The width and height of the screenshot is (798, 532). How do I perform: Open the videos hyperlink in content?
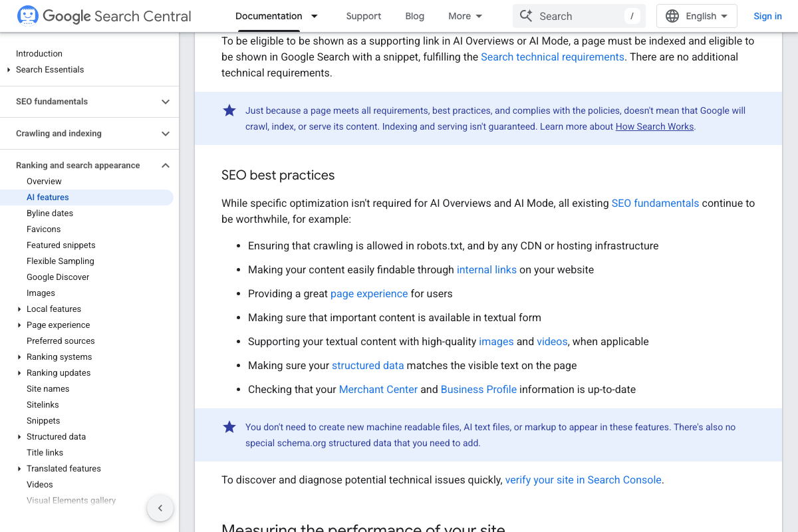(552, 342)
